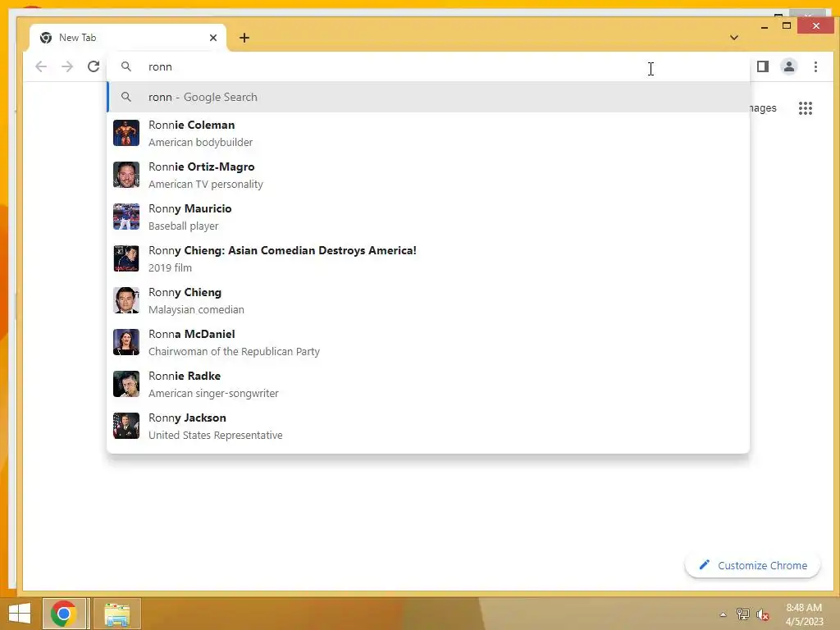Viewport: 840px width, 630px height.
Task: Click the network status tray icon
Action: coord(742,614)
